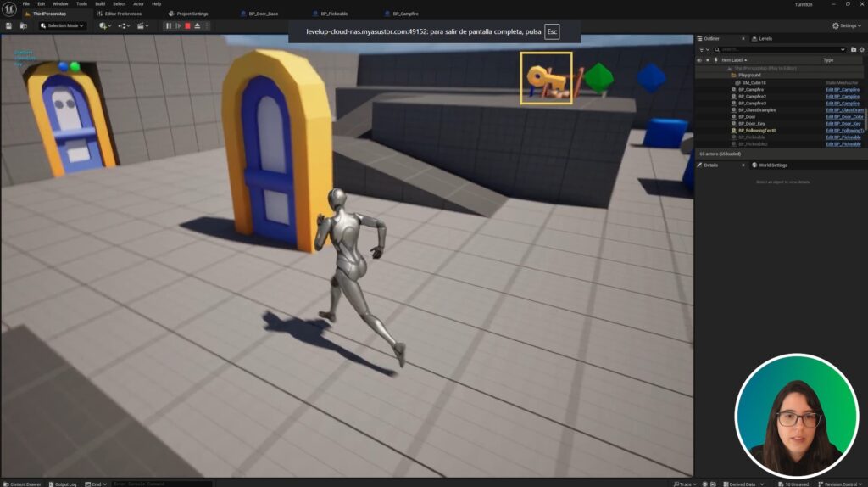Image resolution: width=868 pixels, height=487 pixels.
Task: Open the Window menu
Action: tap(60, 4)
